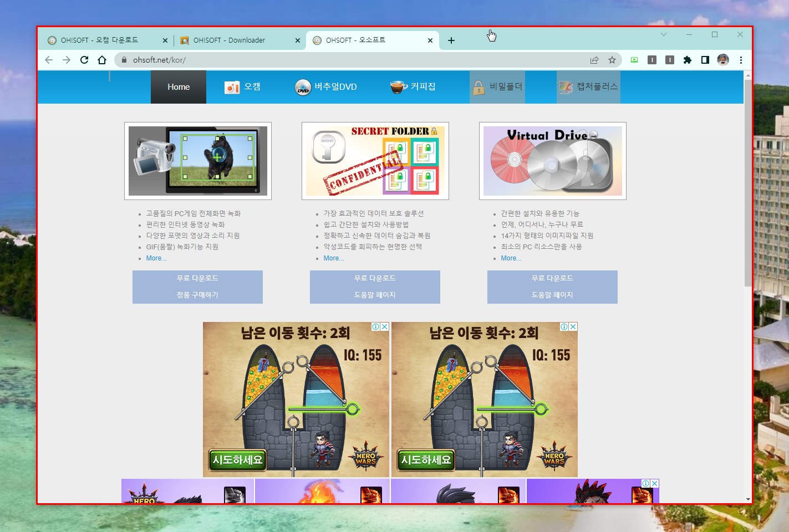Screen dimensions: 789x532
Task: Click the Virtual Drive banner image
Action: click(553, 161)
